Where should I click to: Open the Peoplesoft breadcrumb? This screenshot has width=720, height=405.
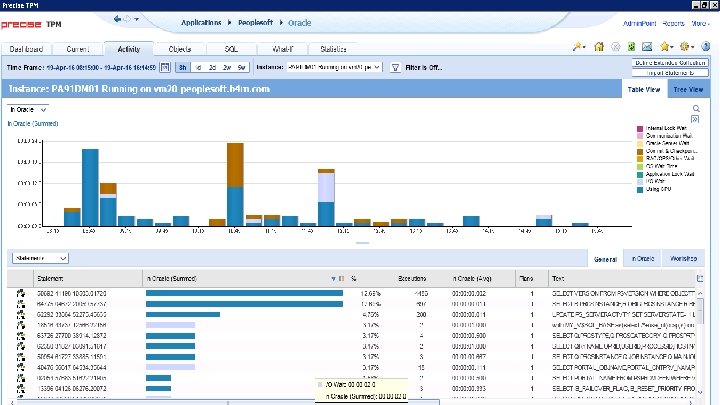click(255, 22)
